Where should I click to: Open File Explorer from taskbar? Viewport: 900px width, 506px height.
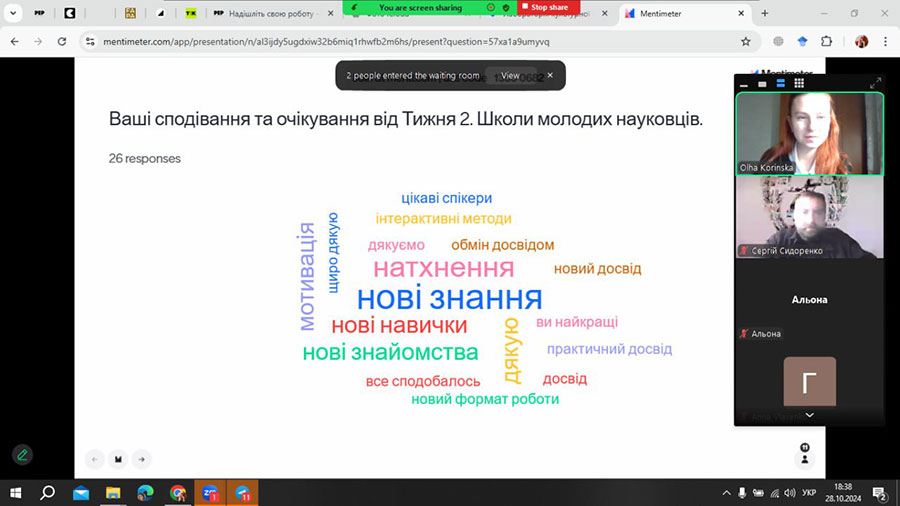113,493
